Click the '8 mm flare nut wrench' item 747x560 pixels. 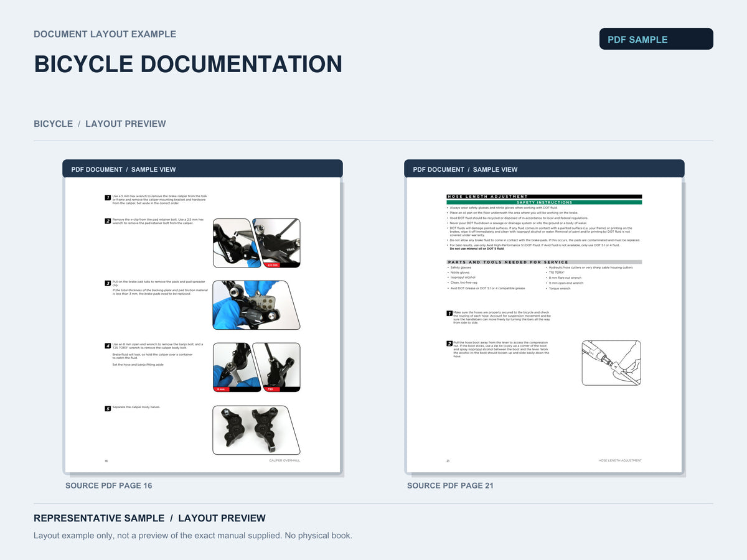564,278
